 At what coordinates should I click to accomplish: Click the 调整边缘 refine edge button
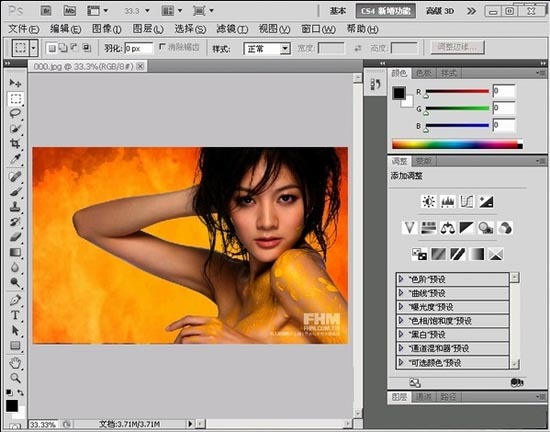coord(457,47)
